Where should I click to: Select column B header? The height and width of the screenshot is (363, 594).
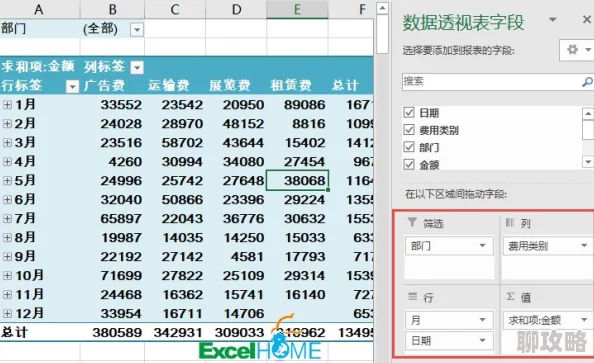(112, 9)
